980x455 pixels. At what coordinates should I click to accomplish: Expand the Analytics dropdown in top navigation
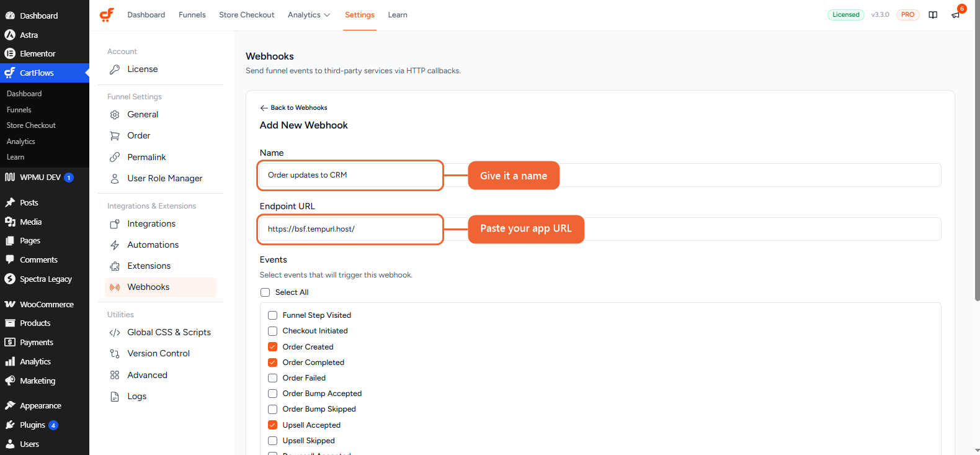coord(309,15)
